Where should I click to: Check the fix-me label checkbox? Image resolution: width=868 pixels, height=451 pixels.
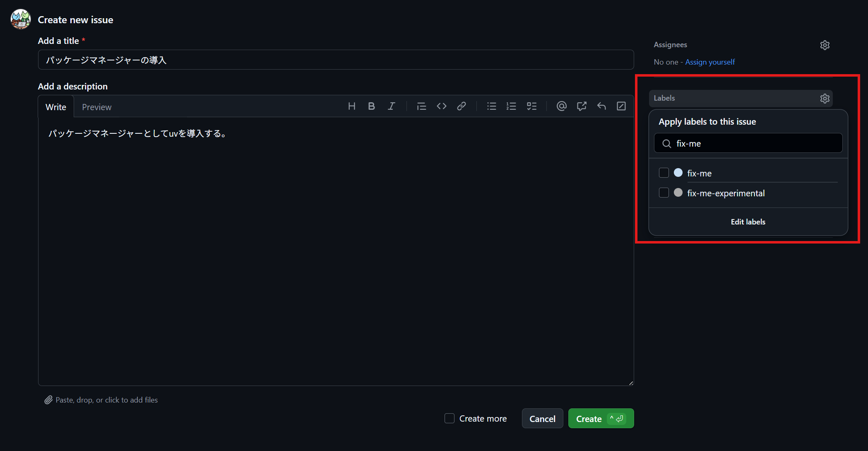click(664, 173)
